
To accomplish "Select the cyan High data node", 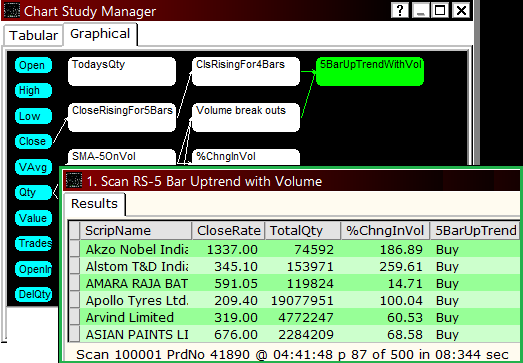I will pyautogui.click(x=33, y=90).
